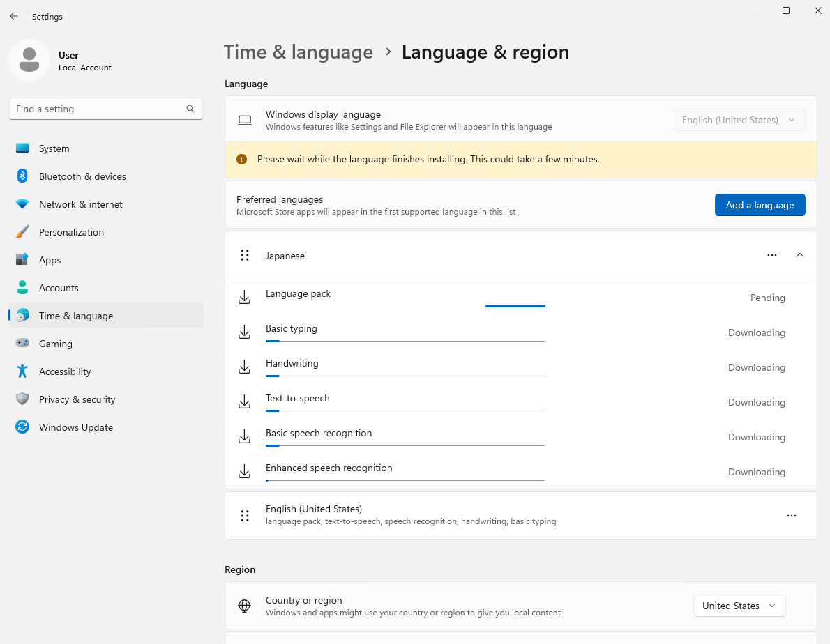This screenshot has width=830, height=644.
Task: Click the Windows Update refresh icon
Action: coord(22,427)
